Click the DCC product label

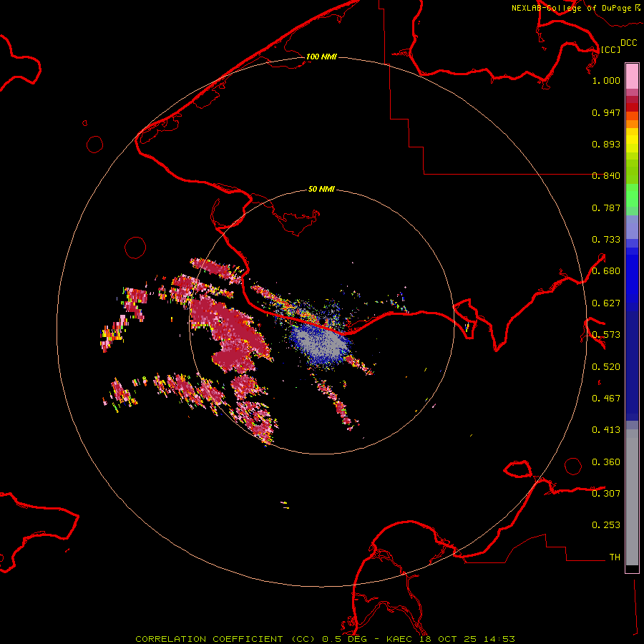629,42
